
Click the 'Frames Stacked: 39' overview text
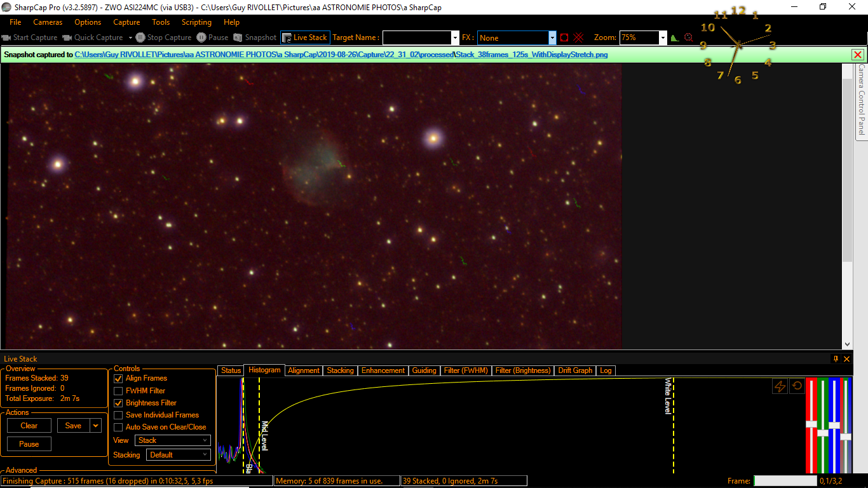37,378
